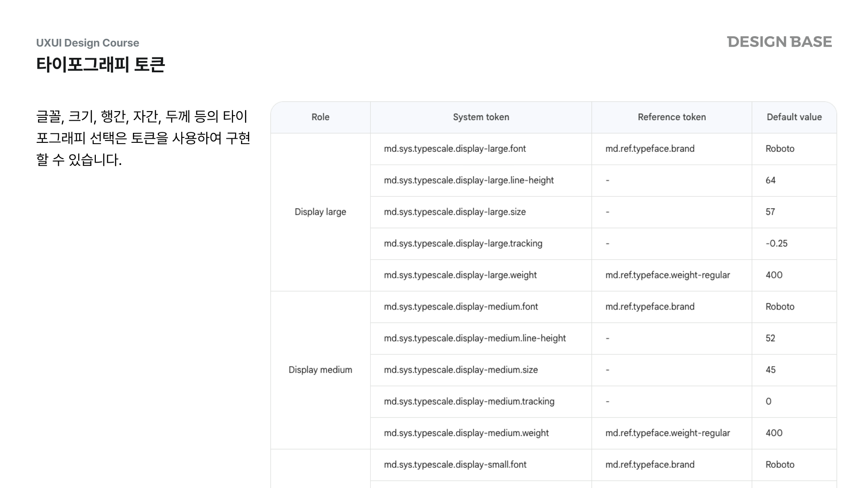
Task: Select "md.ref.typeface.weight-regular" in the display-medium.weight row
Action: 668,433
